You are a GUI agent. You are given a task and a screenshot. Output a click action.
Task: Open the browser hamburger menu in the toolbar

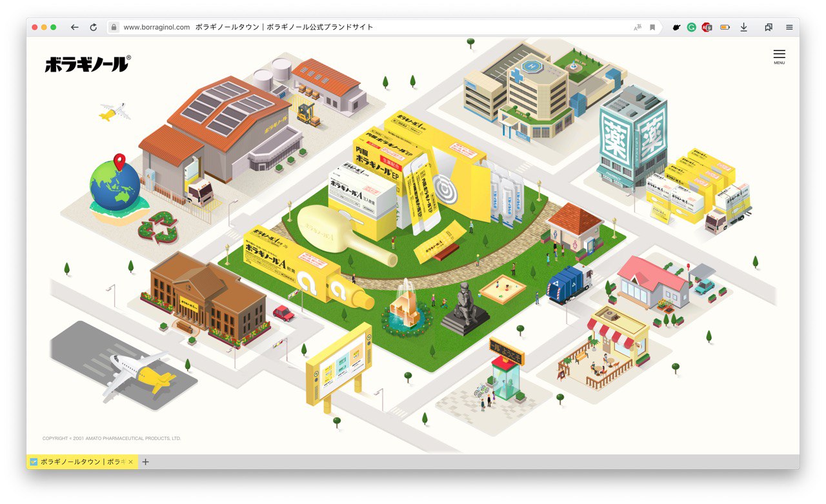coord(789,27)
